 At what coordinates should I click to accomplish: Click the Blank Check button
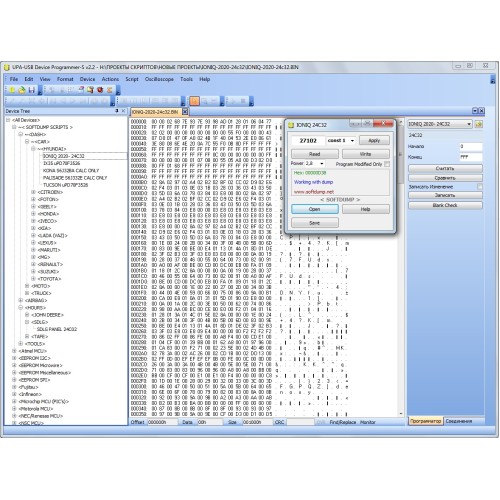tap(445, 205)
